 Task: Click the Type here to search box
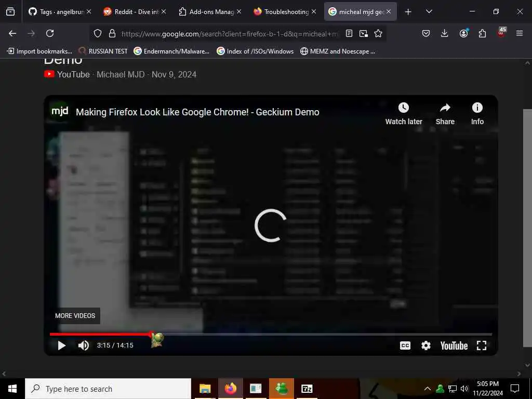point(108,389)
